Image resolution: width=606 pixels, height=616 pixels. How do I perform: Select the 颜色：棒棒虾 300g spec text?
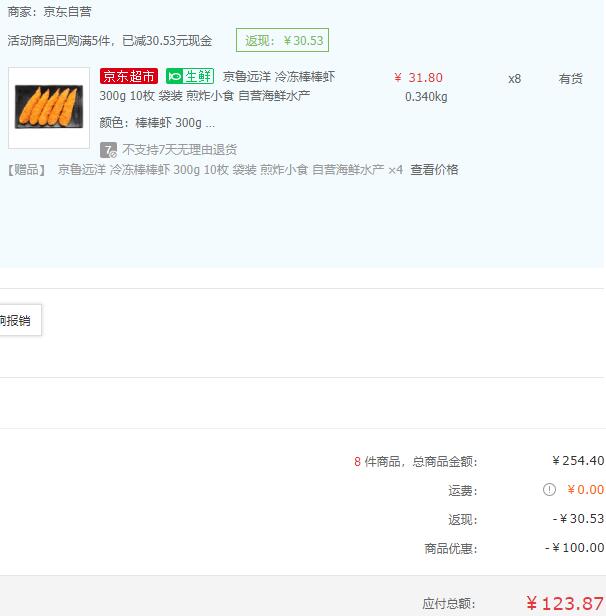(157, 123)
